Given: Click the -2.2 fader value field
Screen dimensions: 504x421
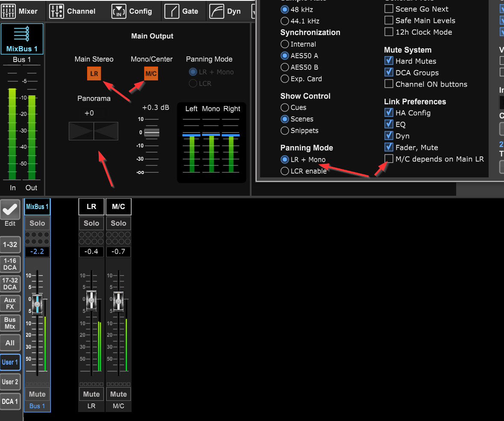Looking at the screenshot, I should click(37, 251).
